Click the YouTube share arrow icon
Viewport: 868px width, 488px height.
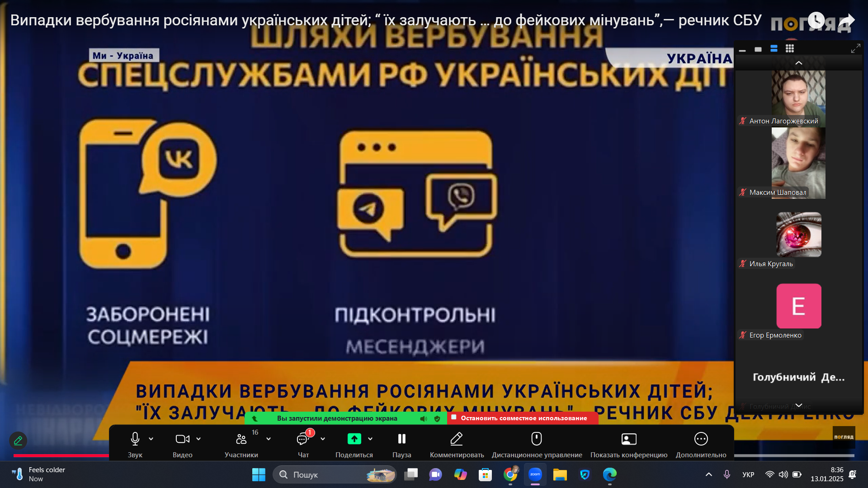coord(846,21)
